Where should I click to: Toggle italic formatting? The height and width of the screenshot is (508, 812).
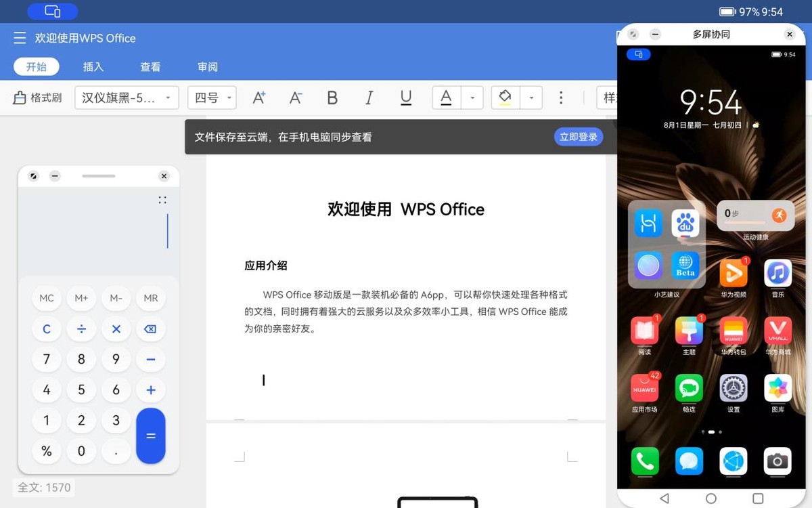coord(369,97)
